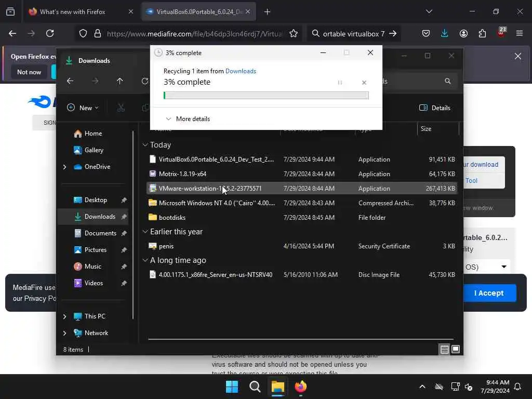
Task: Open Firefox hamburger application menu
Action: tap(520, 33)
